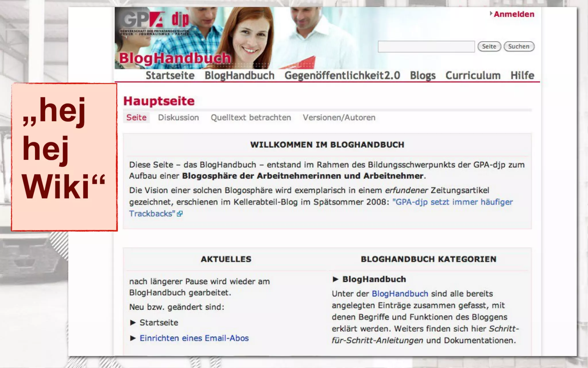Click the triangle before BlogHandbuch category heading

(x=335, y=279)
